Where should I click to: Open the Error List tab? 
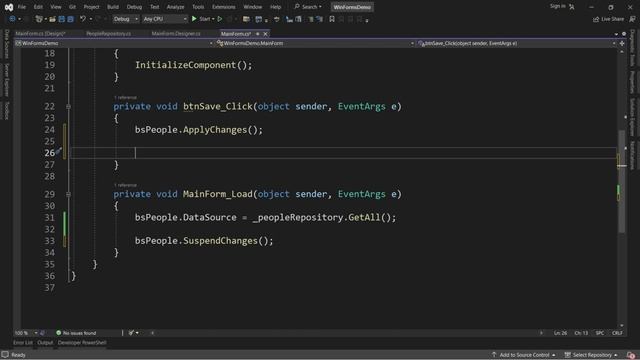click(23, 342)
